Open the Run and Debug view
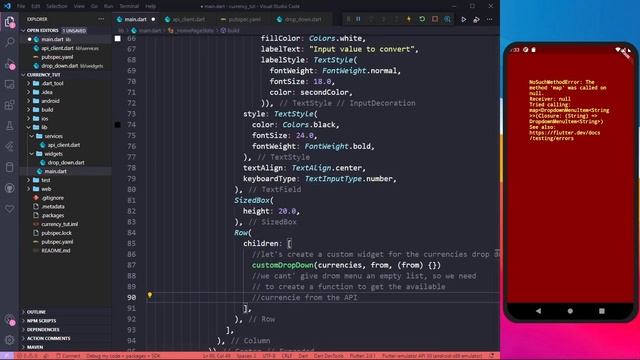Image resolution: width=640 pixels, height=360 pixels. pos(9,64)
